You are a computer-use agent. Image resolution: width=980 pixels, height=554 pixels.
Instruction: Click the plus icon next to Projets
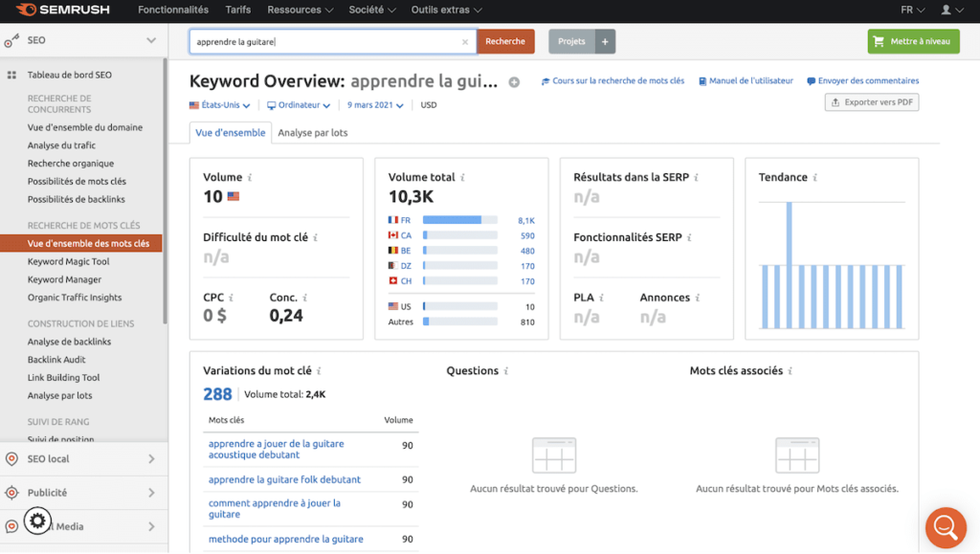[x=605, y=41]
